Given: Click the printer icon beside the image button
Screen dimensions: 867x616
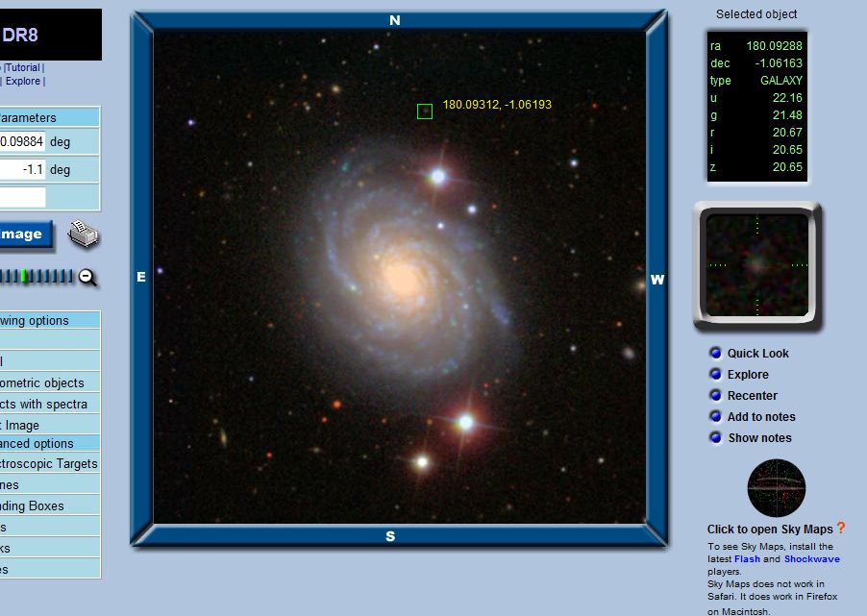Looking at the screenshot, I should (83, 234).
